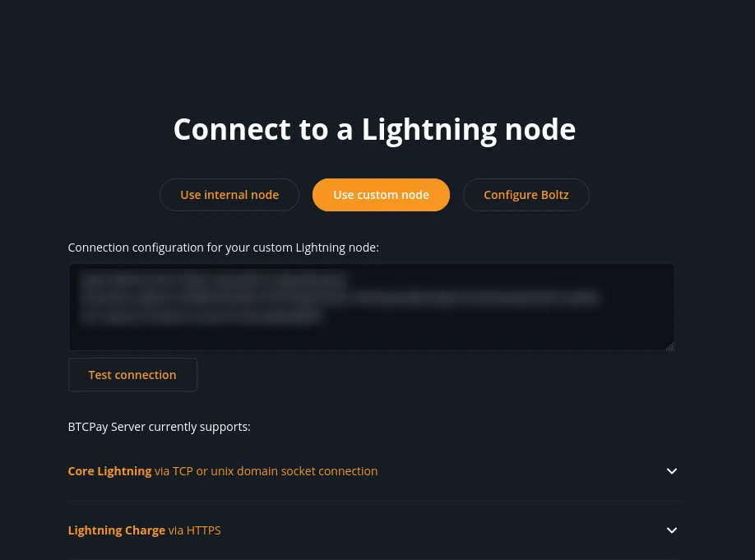Select the Use internal node option
Image resolution: width=755 pixels, height=560 pixels.
(229, 195)
